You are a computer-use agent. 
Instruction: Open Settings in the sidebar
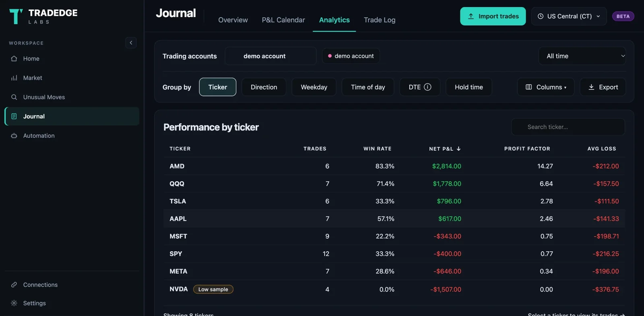pyautogui.click(x=72, y=303)
